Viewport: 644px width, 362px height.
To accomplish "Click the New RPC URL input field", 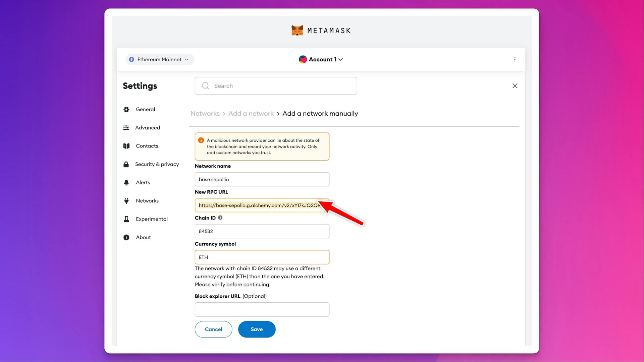I will pos(261,205).
